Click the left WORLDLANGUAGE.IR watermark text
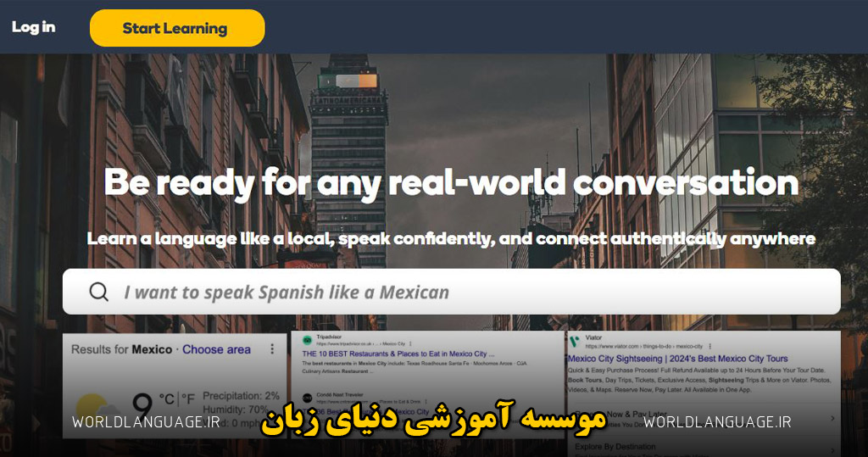The height and width of the screenshot is (457, 868). [x=146, y=421]
